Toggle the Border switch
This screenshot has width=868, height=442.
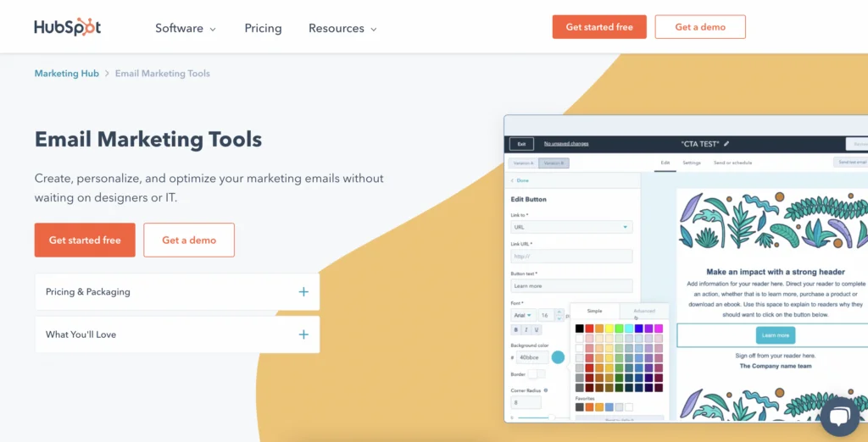536,374
